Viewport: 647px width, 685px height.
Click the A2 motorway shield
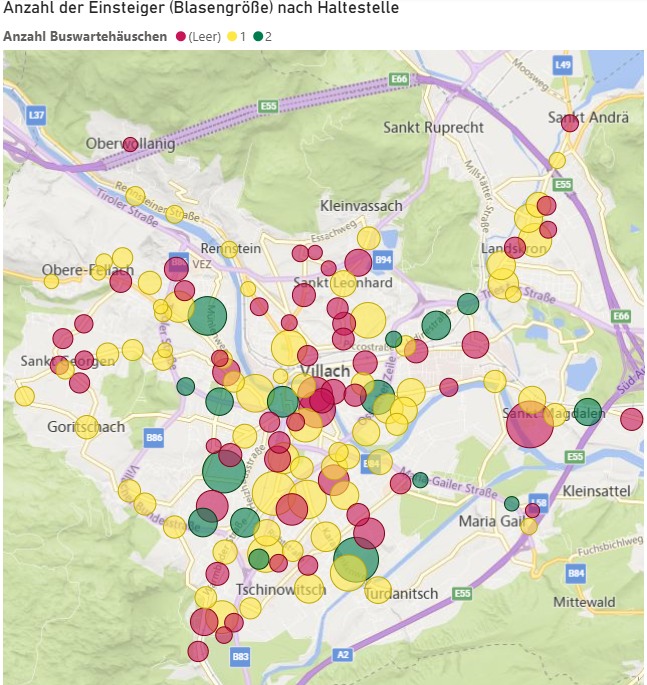coord(343,654)
